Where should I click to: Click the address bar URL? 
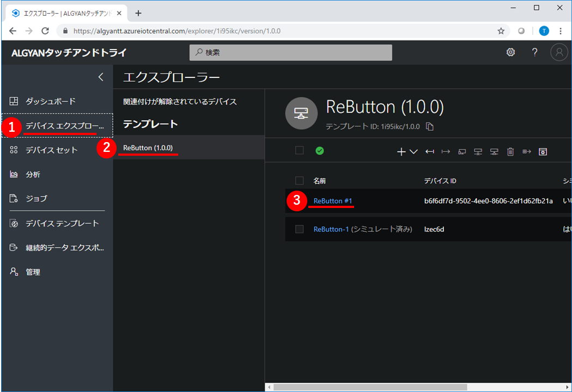tap(177, 31)
